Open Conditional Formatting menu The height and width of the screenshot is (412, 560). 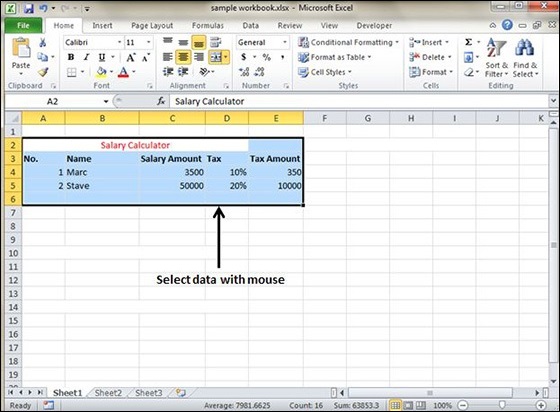348,42
